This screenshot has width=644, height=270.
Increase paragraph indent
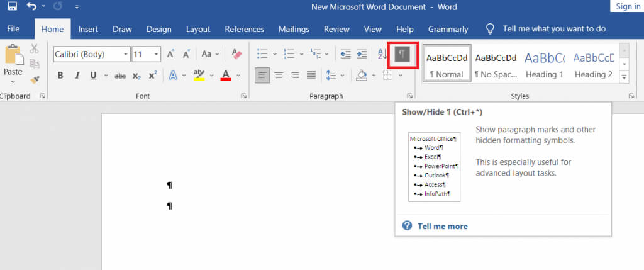(362, 55)
